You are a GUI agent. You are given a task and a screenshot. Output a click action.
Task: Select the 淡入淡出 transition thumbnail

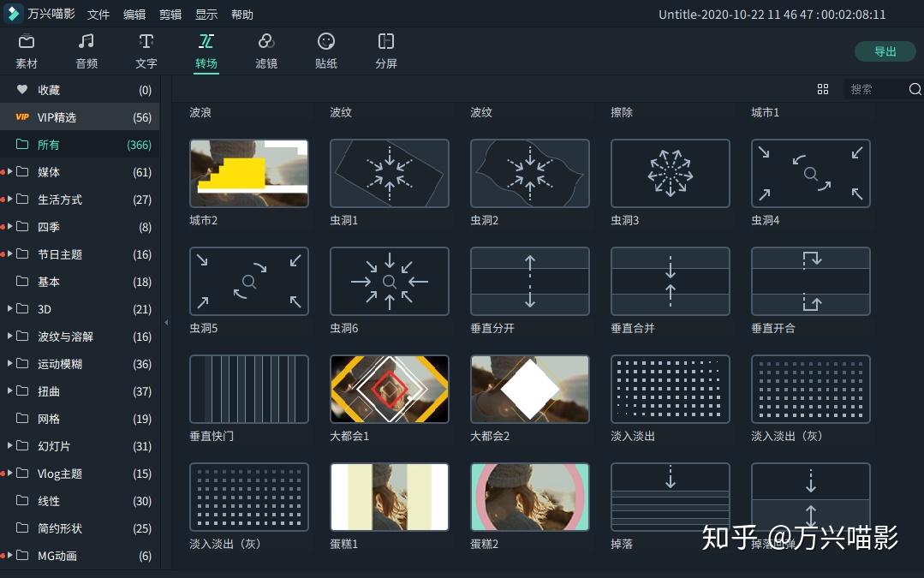tap(670, 389)
